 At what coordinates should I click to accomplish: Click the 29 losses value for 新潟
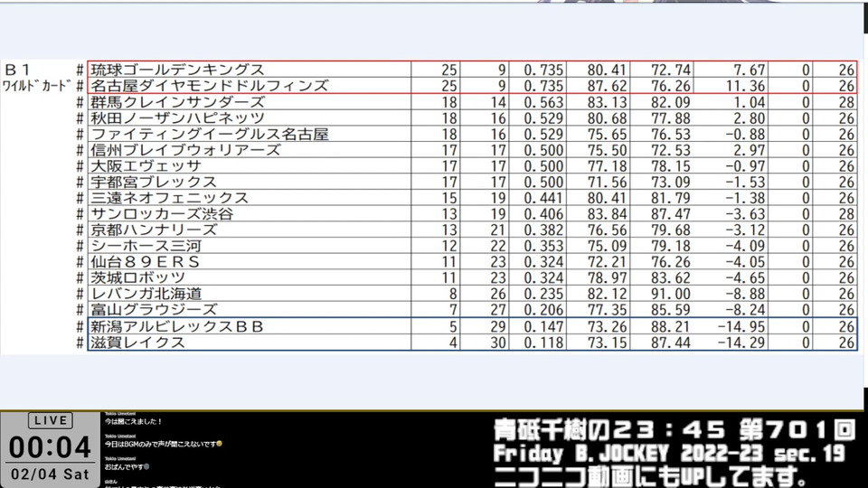[x=498, y=327]
